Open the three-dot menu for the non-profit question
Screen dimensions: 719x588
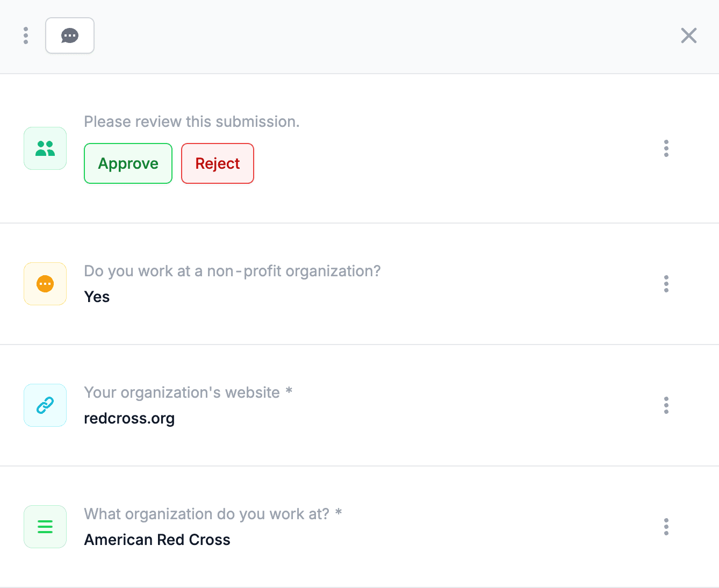point(666,284)
